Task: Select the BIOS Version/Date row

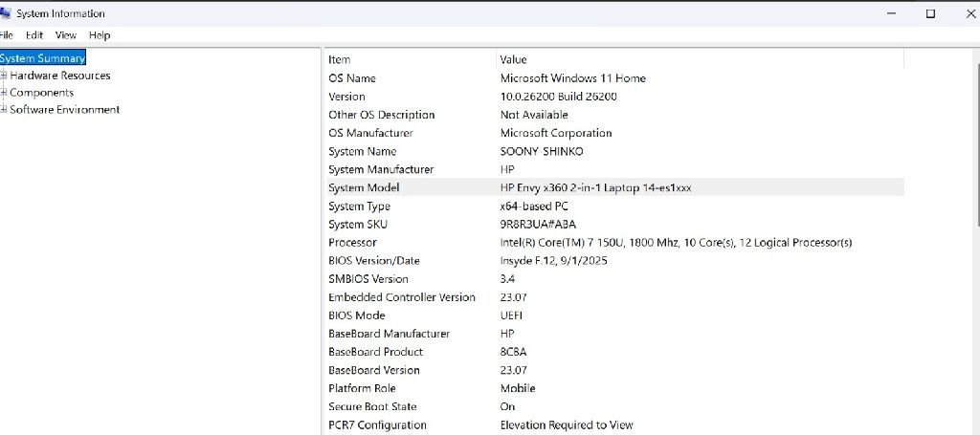Action: coord(374,261)
